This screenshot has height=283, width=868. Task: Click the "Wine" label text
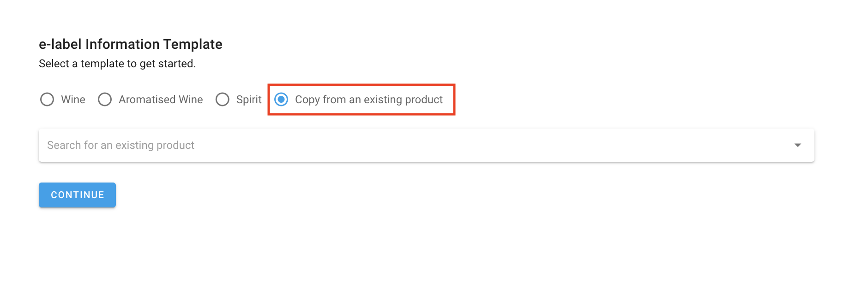coord(73,100)
